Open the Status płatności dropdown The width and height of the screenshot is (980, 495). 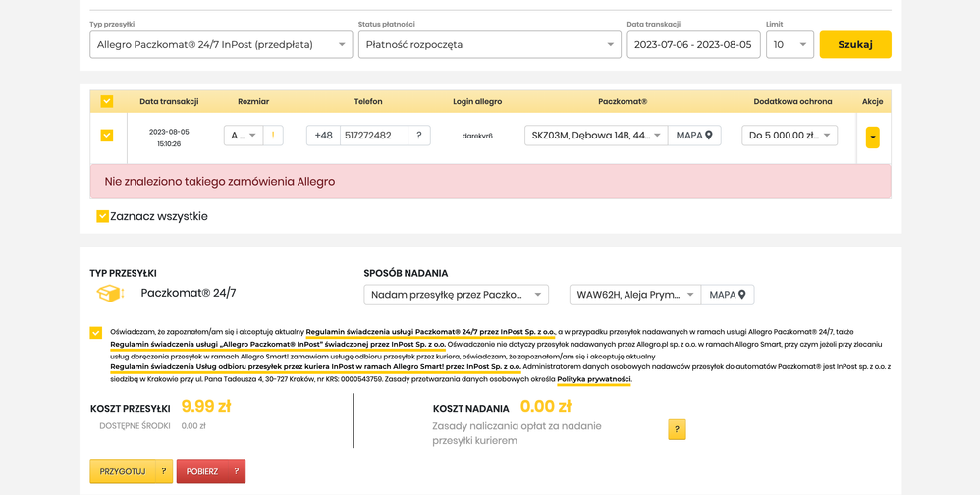coord(489,45)
